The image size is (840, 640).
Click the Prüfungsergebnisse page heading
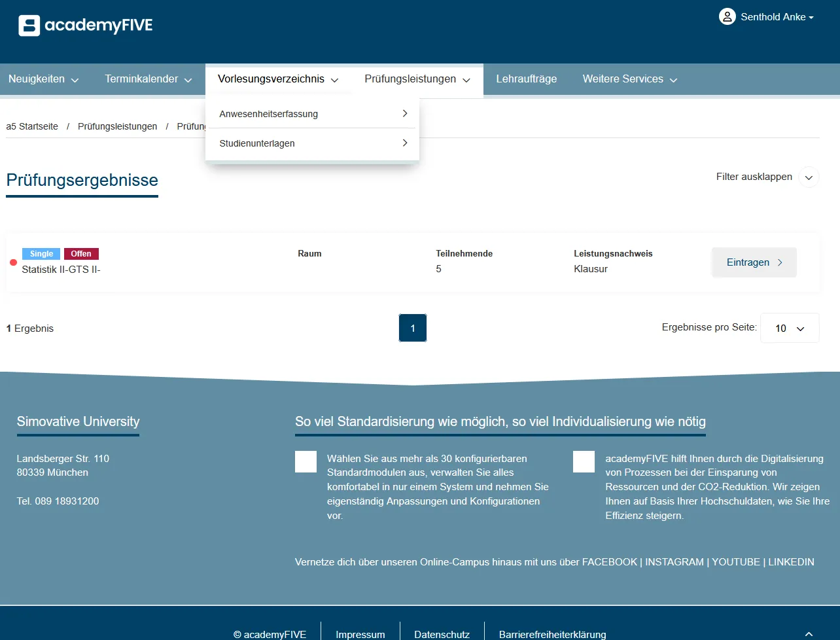point(82,181)
